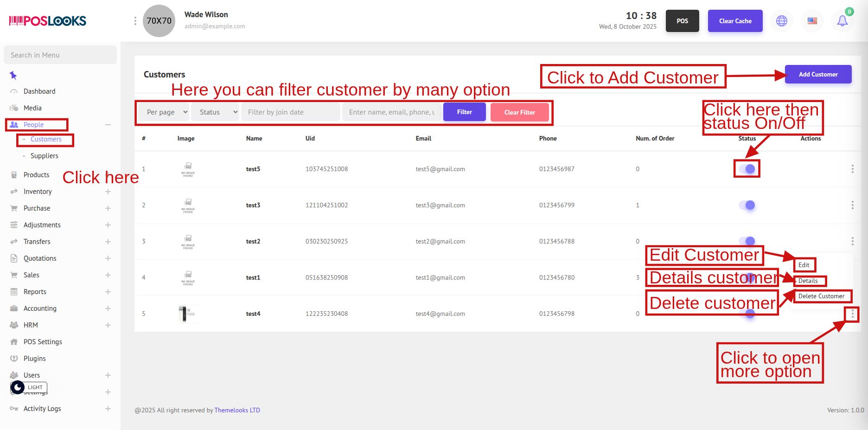Image resolution: width=868 pixels, height=430 pixels.
Task: Click the Filter by join date field
Action: [290, 112]
